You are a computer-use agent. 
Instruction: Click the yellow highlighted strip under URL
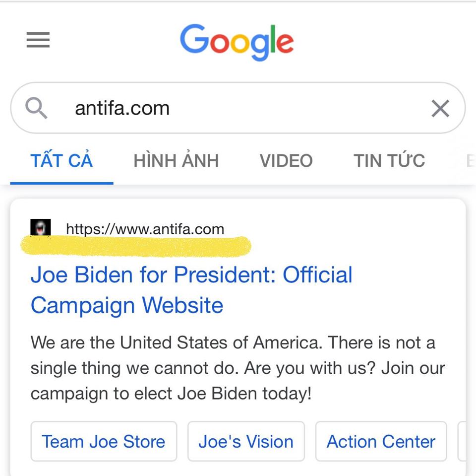136,246
